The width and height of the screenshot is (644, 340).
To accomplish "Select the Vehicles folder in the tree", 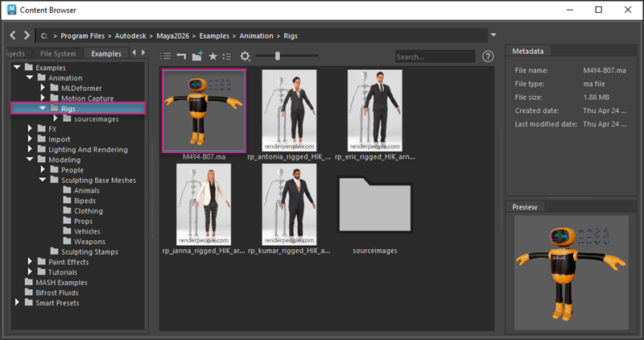I will click(x=82, y=231).
